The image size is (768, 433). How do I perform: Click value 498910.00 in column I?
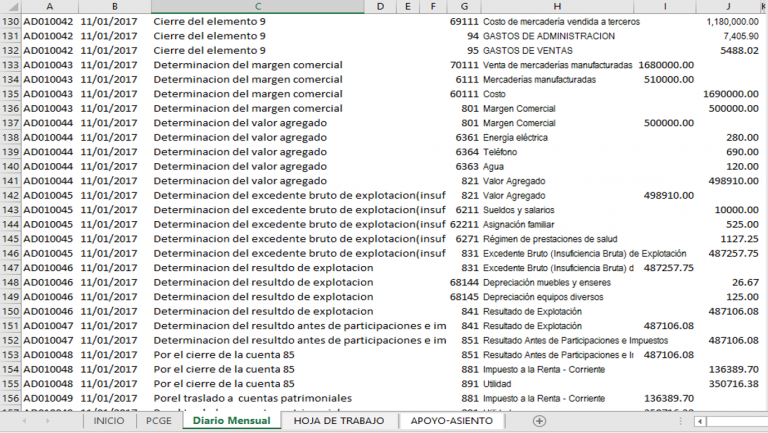tap(669, 195)
